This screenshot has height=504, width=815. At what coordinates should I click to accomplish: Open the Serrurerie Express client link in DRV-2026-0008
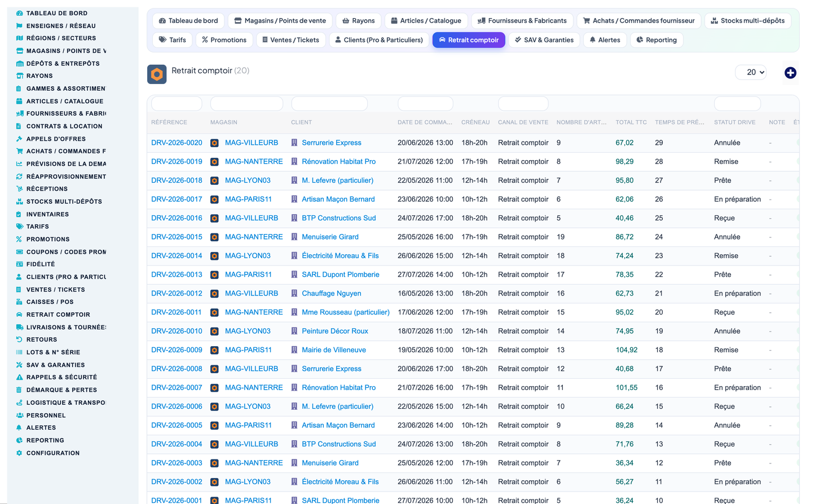tap(332, 369)
